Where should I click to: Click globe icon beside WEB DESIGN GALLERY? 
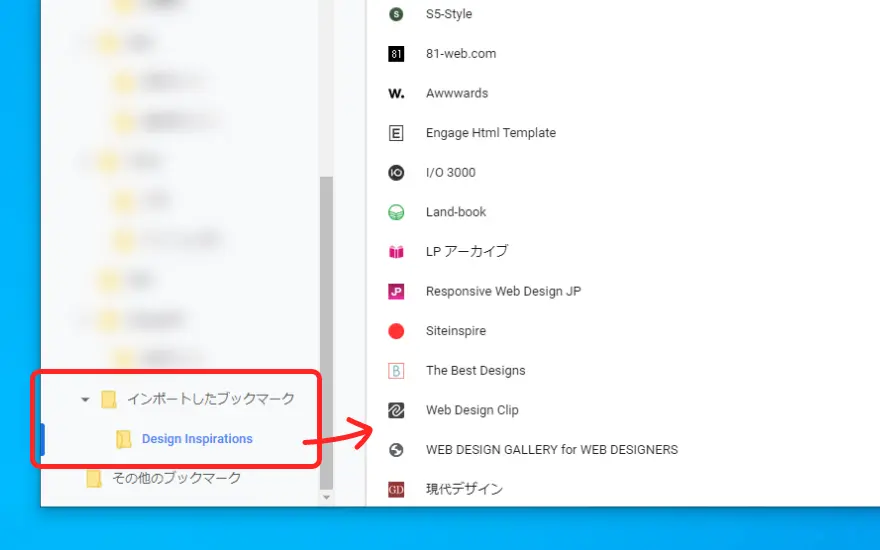[396, 450]
